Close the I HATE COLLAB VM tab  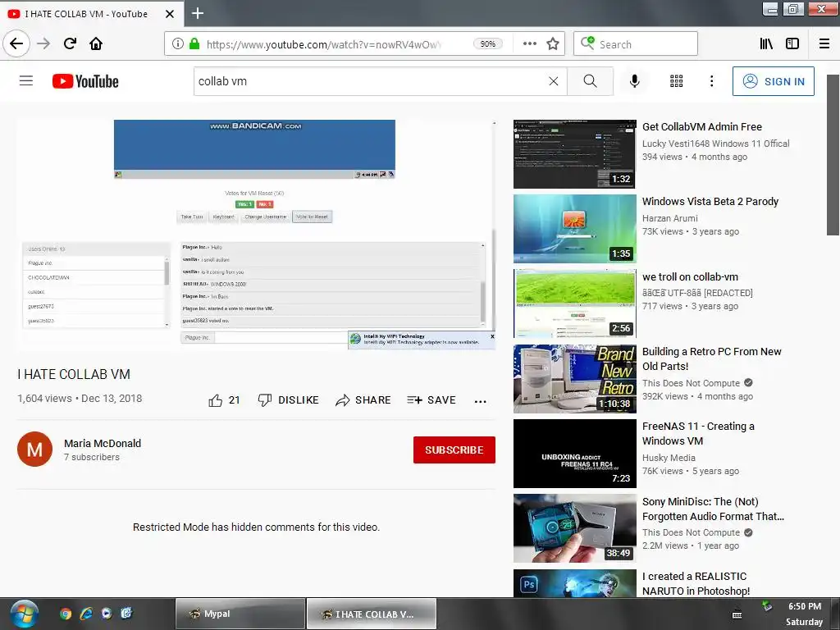click(x=169, y=14)
